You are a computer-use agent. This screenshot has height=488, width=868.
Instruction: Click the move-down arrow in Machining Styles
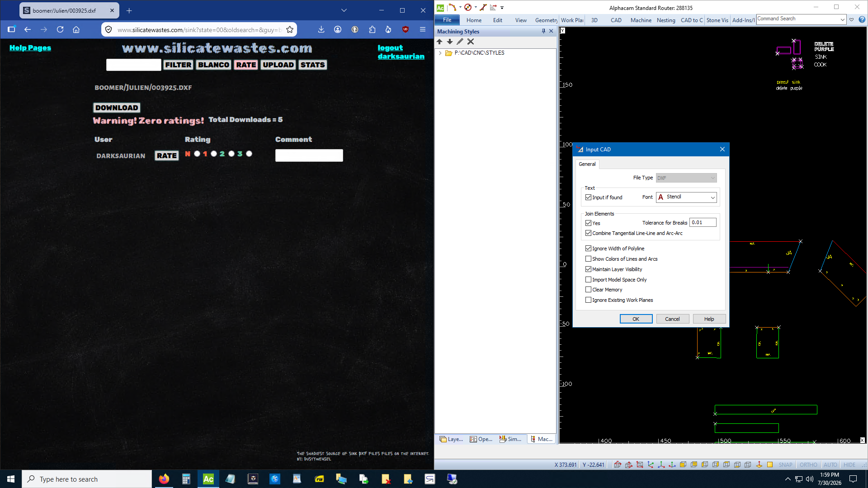pyautogui.click(x=450, y=42)
